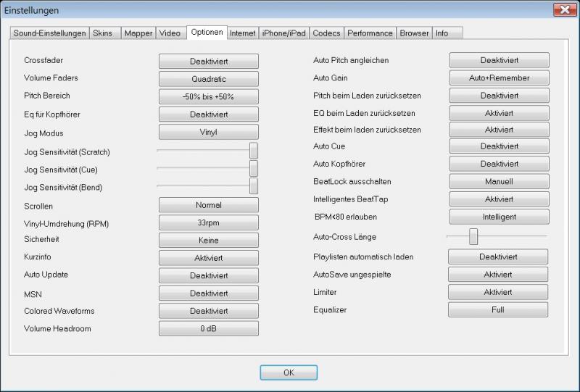Viewport: 580px width, 392px height.
Task: Click the Jog Sensitivität (Bend) slider handle
Action: click(x=254, y=186)
